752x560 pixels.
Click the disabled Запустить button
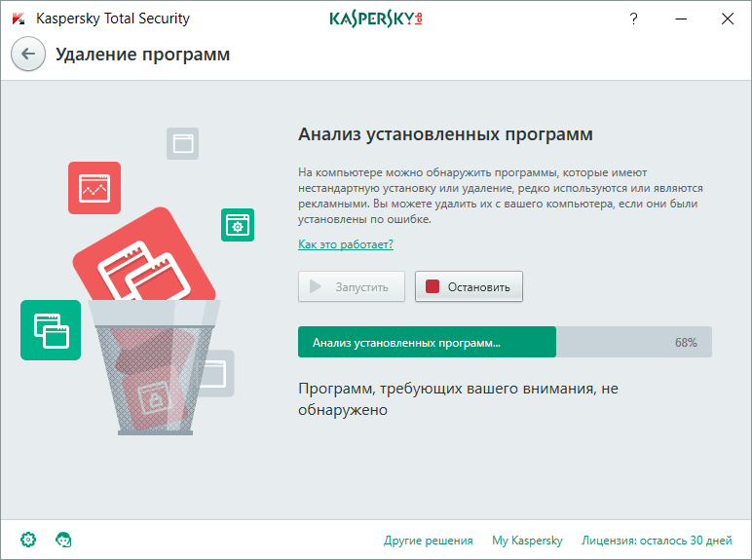point(351,286)
